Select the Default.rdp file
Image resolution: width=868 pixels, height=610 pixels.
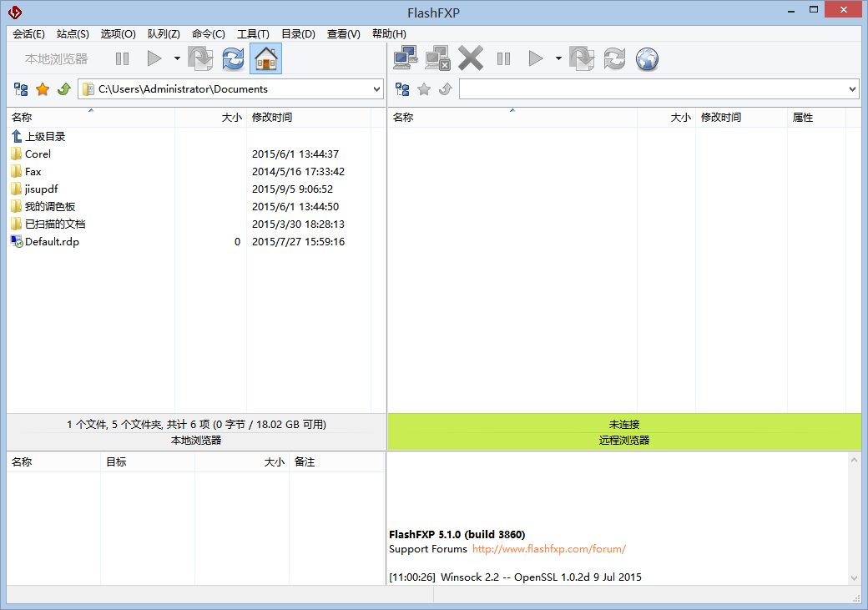pyautogui.click(x=52, y=242)
